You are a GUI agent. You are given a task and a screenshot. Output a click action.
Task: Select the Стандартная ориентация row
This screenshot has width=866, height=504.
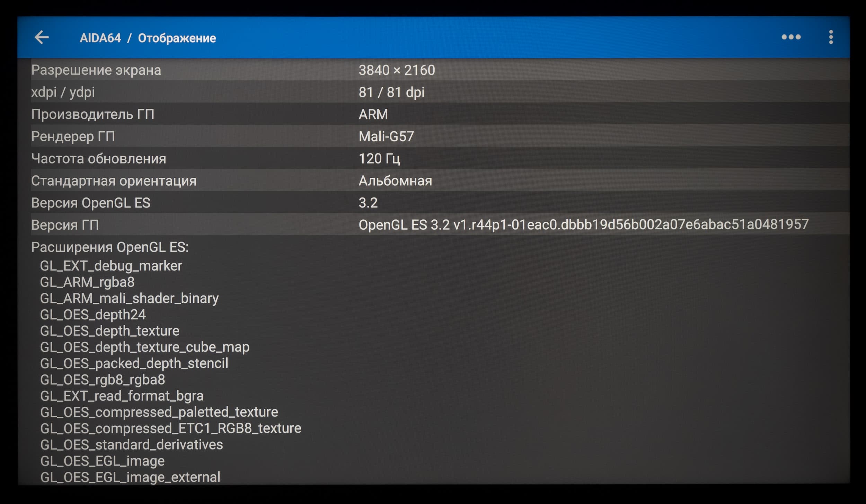114,181
